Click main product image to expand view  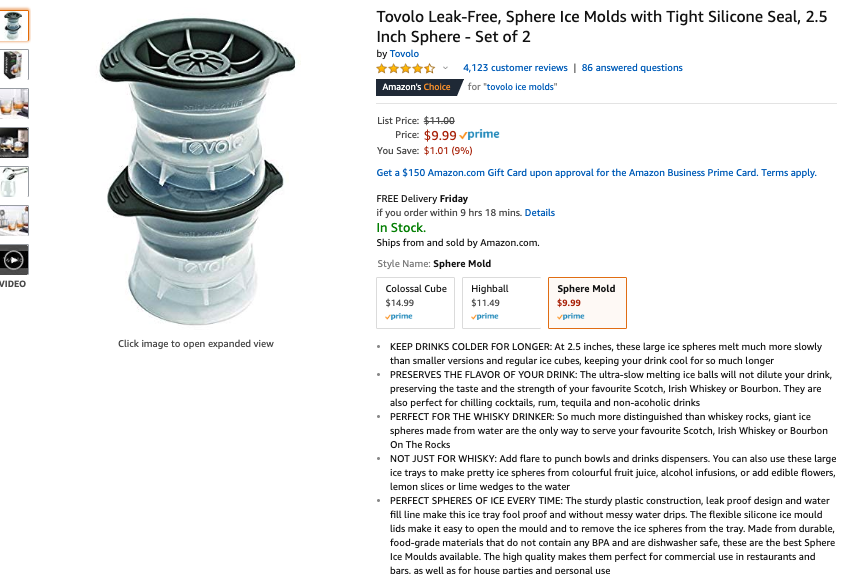[x=197, y=171]
